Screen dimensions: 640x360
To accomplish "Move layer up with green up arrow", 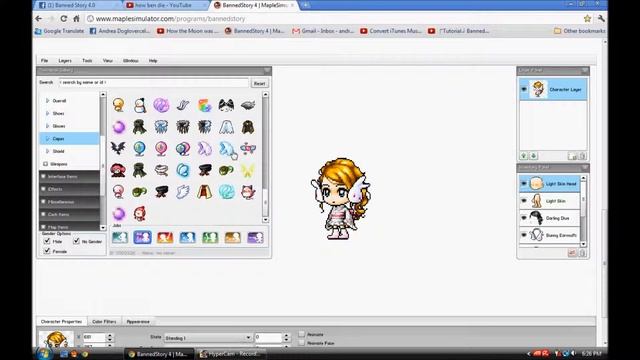I will click(x=524, y=156).
